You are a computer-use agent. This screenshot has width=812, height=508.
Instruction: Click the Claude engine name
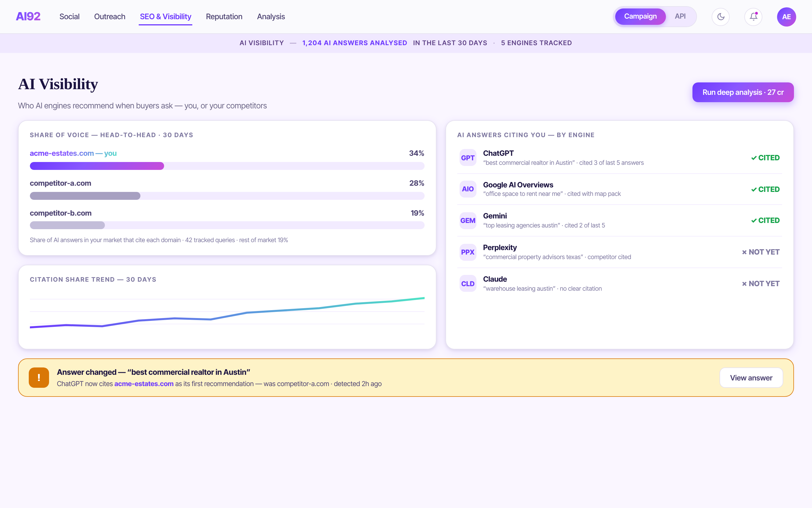click(x=495, y=279)
